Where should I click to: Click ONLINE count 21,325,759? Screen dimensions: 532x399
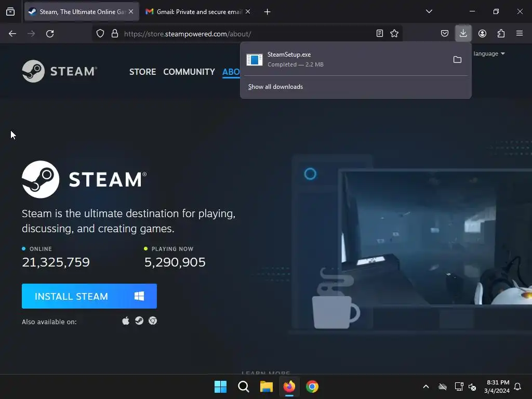pyautogui.click(x=56, y=262)
